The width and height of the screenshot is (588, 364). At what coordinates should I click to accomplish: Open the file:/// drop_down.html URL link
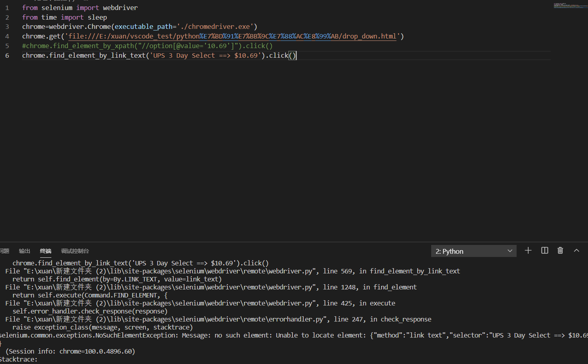click(232, 36)
